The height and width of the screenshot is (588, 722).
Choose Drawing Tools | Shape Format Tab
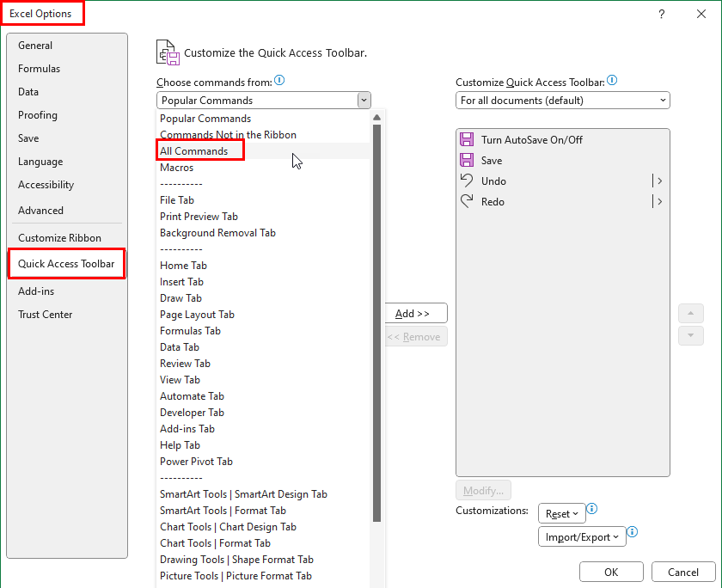pyautogui.click(x=263, y=560)
